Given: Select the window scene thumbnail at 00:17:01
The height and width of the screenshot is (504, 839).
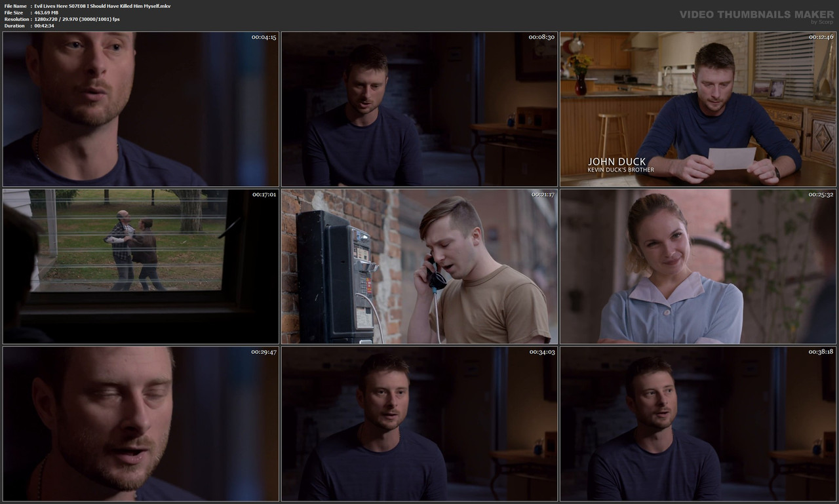Looking at the screenshot, I should point(141,267).
